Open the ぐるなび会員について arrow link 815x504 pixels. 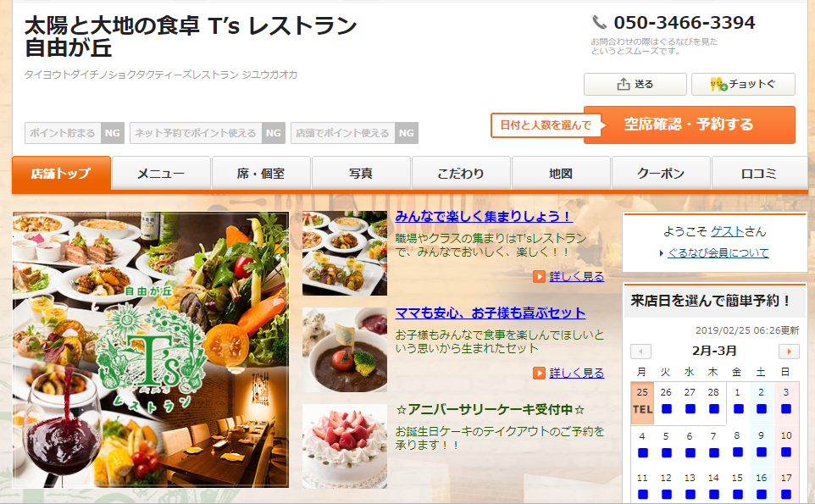718,253
